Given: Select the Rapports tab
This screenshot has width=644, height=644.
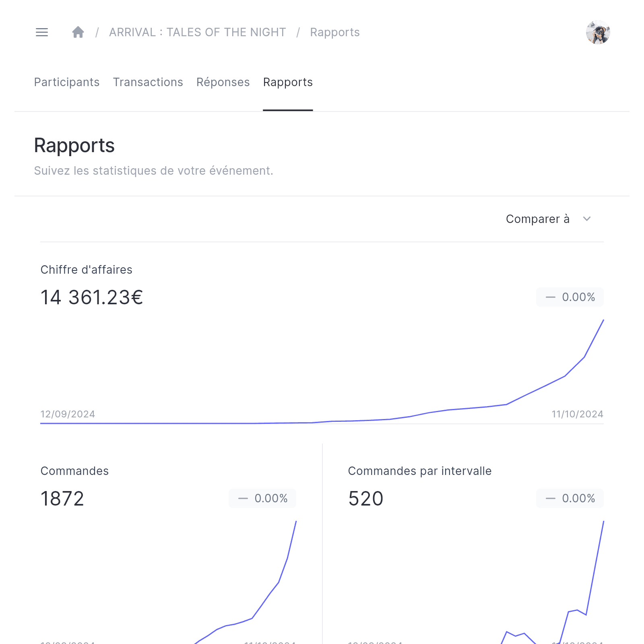Looking at the screenshot, I should pos(287,82).
